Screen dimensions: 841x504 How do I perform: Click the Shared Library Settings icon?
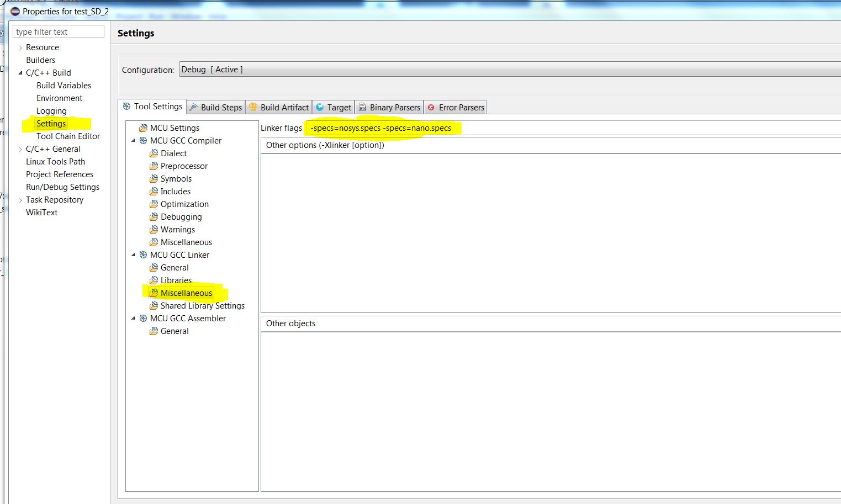(x=154, y=306)
